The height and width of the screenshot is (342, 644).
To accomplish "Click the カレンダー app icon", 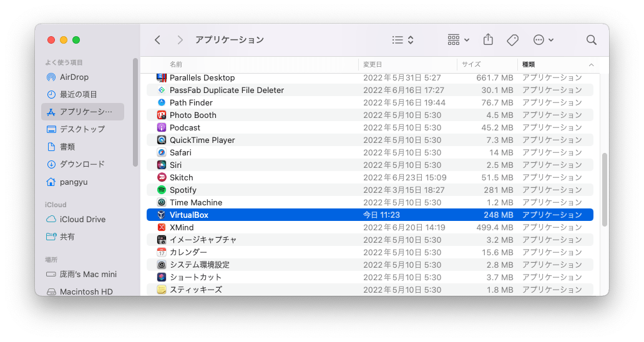I will [162, 252].
